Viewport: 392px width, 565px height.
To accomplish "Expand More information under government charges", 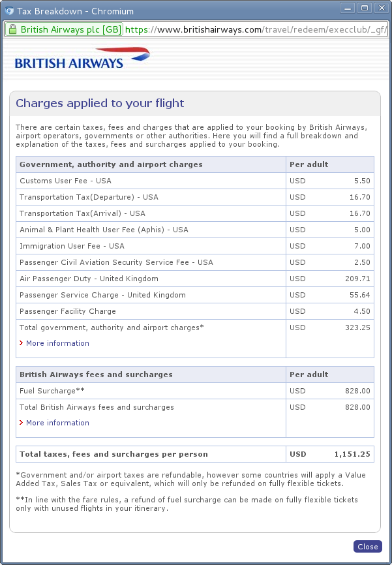I will pos(57,343).
